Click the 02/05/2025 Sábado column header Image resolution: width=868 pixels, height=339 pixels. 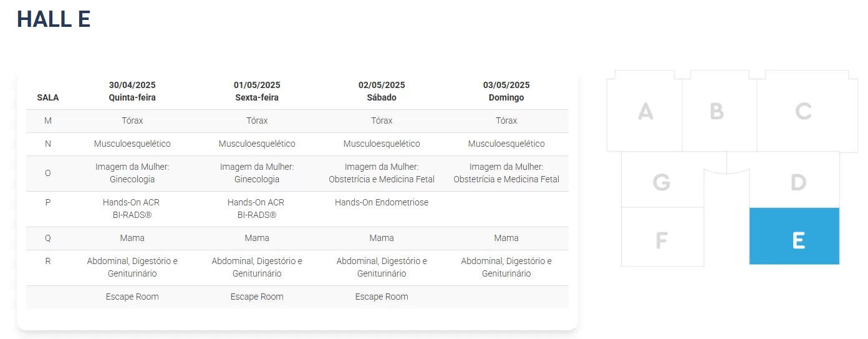point(382,91)
